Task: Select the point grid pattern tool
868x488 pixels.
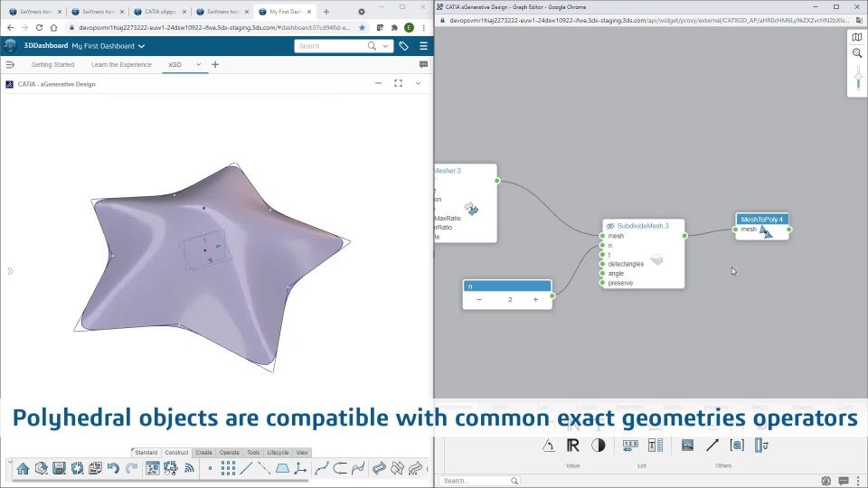Action: click(x=228, y=469)
